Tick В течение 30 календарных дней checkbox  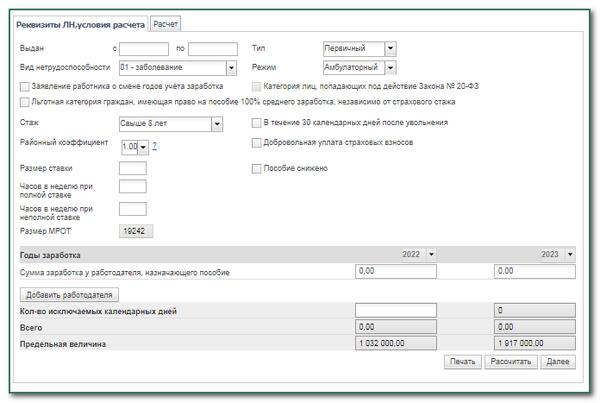click(257, 123)
